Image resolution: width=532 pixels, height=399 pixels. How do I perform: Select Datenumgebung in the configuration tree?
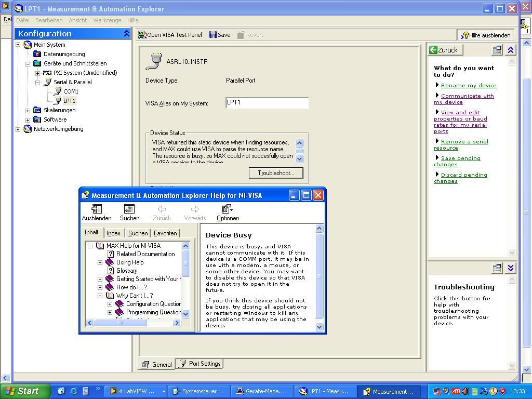pos(64,54)
